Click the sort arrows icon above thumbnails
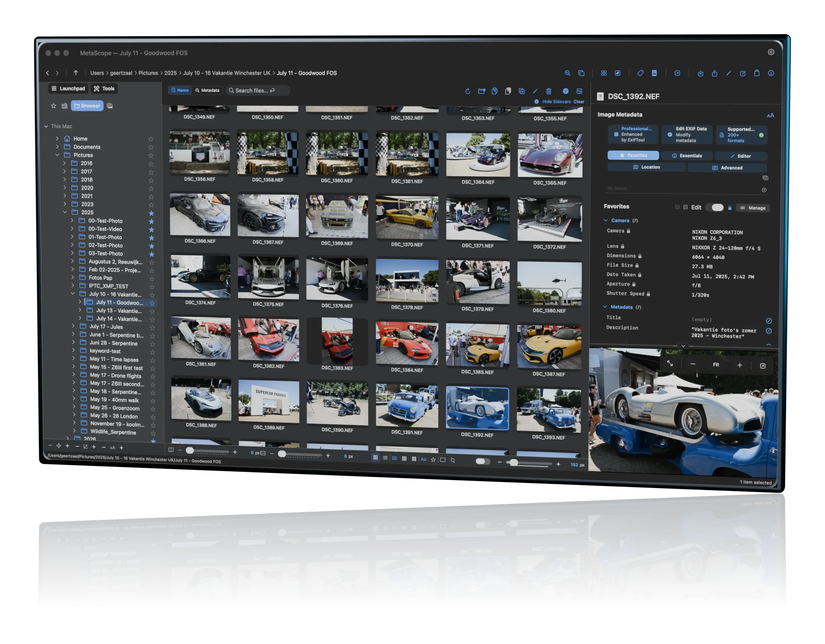825x644 pixels. [579, 91]
